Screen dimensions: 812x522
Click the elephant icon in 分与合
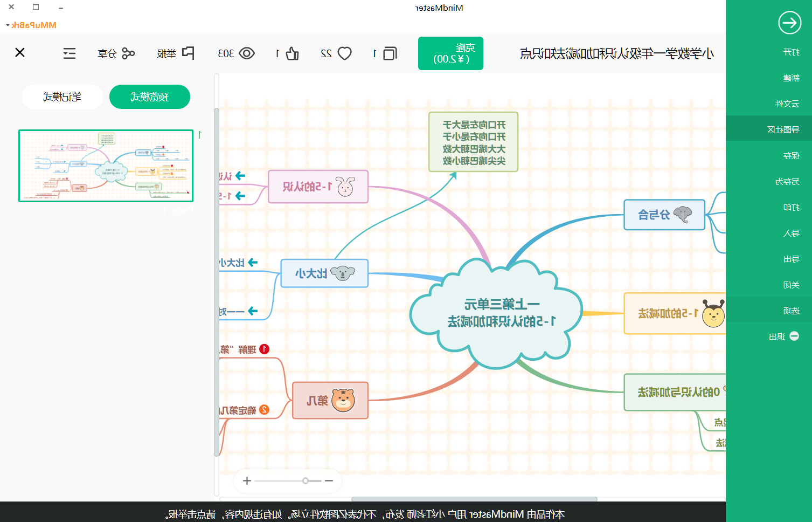[683, 214]
